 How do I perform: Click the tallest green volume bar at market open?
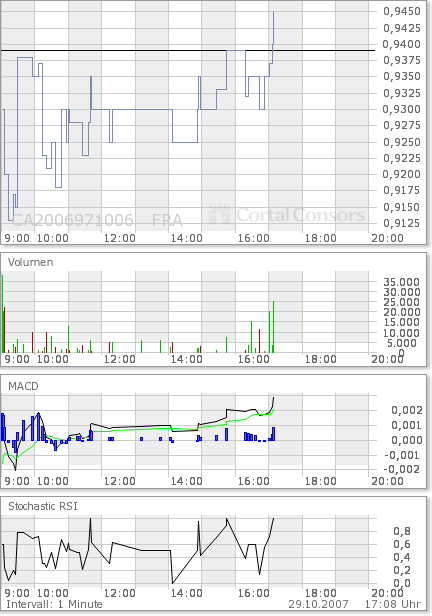pos(2,314)
